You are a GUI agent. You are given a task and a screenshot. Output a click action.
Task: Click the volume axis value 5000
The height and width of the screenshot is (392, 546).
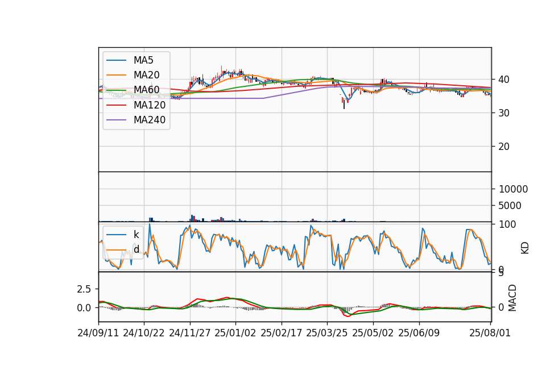point(510,206)
